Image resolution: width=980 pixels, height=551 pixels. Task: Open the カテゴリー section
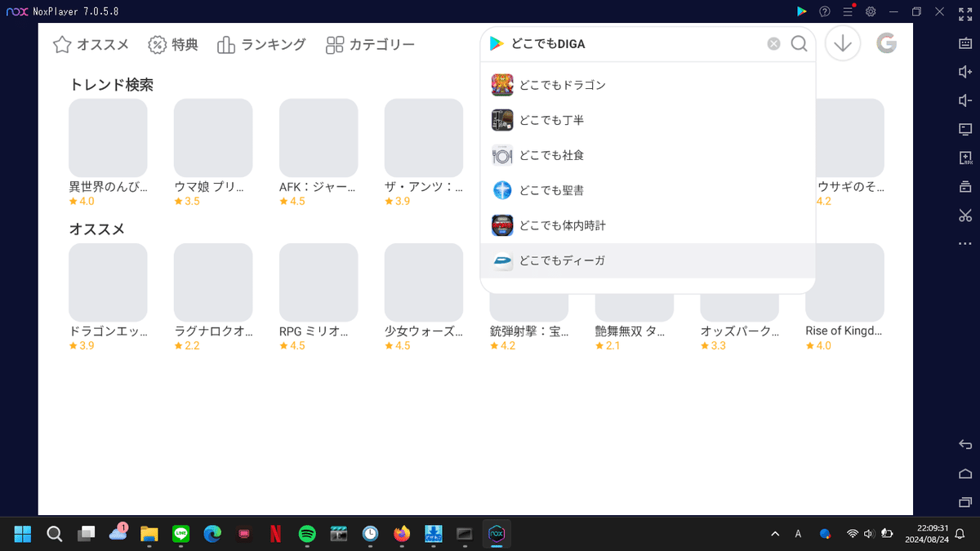tap(370, 44)
